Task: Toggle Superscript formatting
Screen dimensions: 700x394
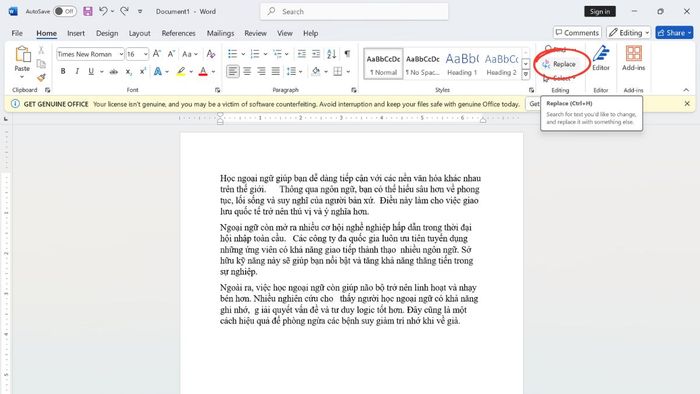Action: point(142,71)
